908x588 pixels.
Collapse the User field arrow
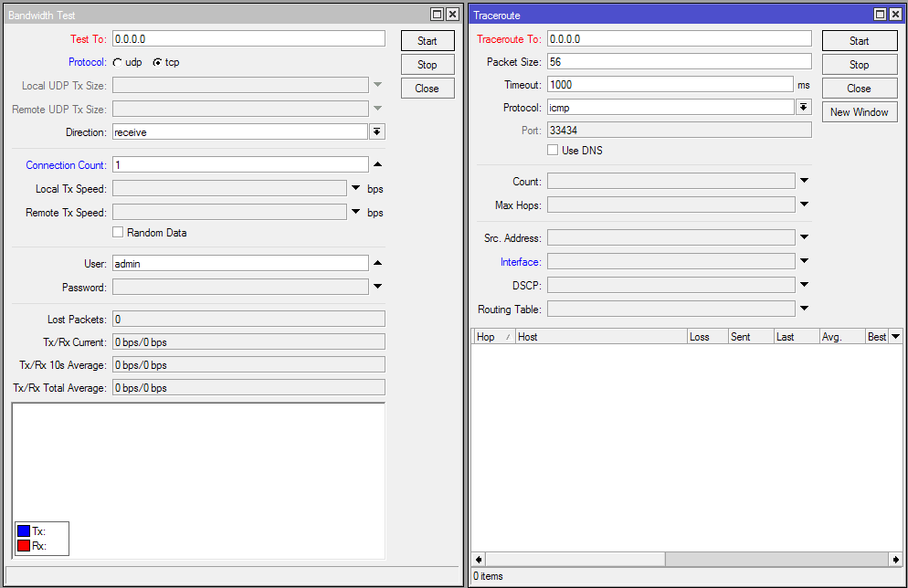(377, 263)
